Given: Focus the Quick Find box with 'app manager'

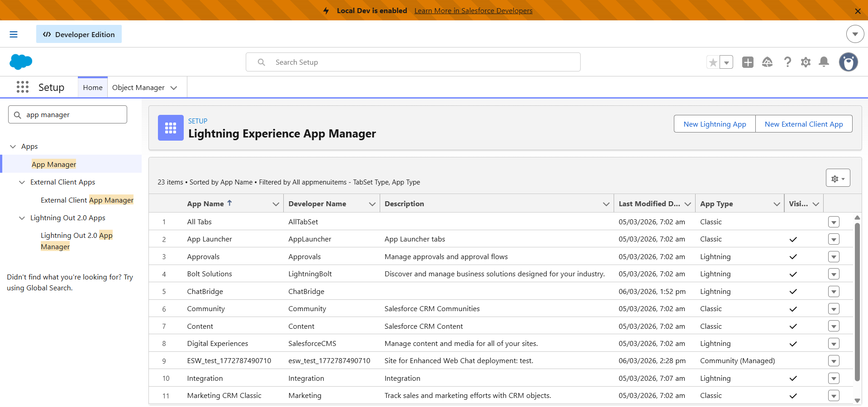Looking at the screenshot, I should click(x=67, y=114).
